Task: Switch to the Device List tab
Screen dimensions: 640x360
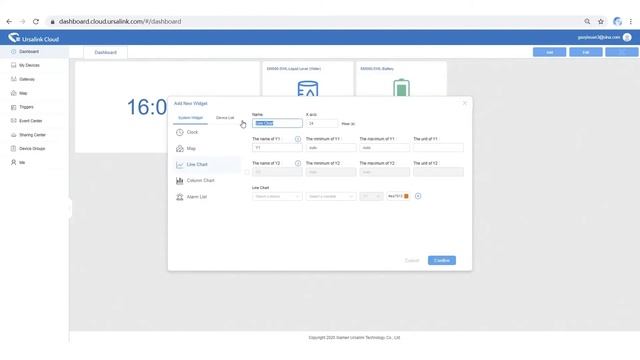Action: click(x=225, y=118)
